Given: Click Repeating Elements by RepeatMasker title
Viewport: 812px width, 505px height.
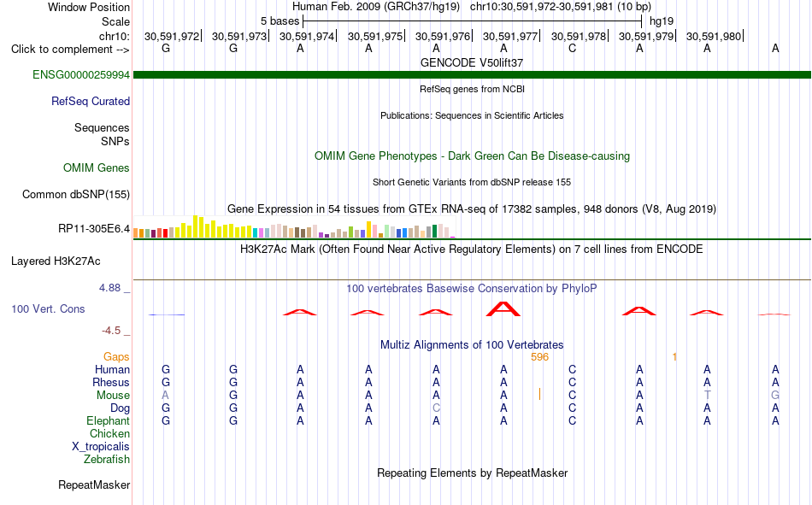Looking at the screenshot, I should pyautogui.click(x=472, y=473).
